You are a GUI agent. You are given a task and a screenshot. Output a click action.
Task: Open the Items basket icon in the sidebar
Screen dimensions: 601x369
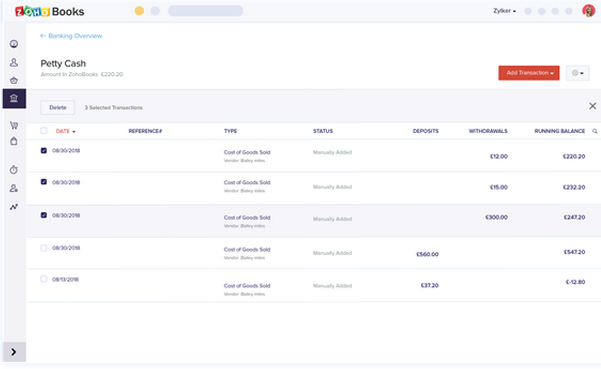14,80
